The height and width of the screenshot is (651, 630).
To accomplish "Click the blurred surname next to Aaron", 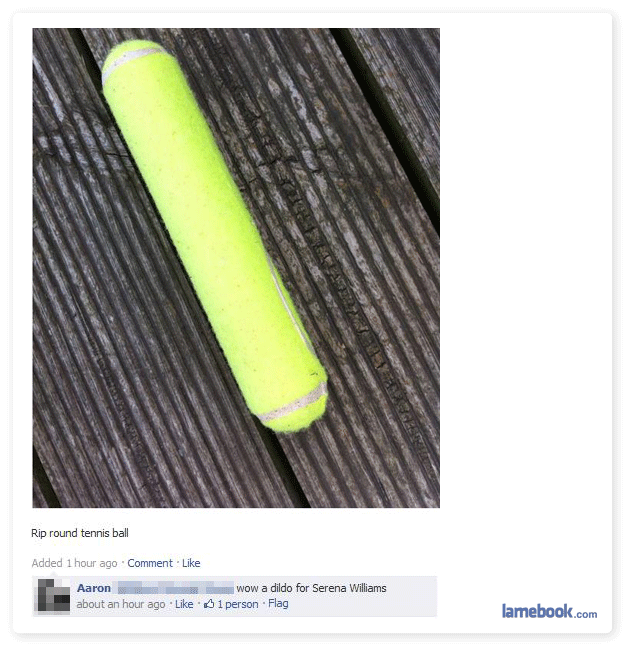I will tap(176, 588).
